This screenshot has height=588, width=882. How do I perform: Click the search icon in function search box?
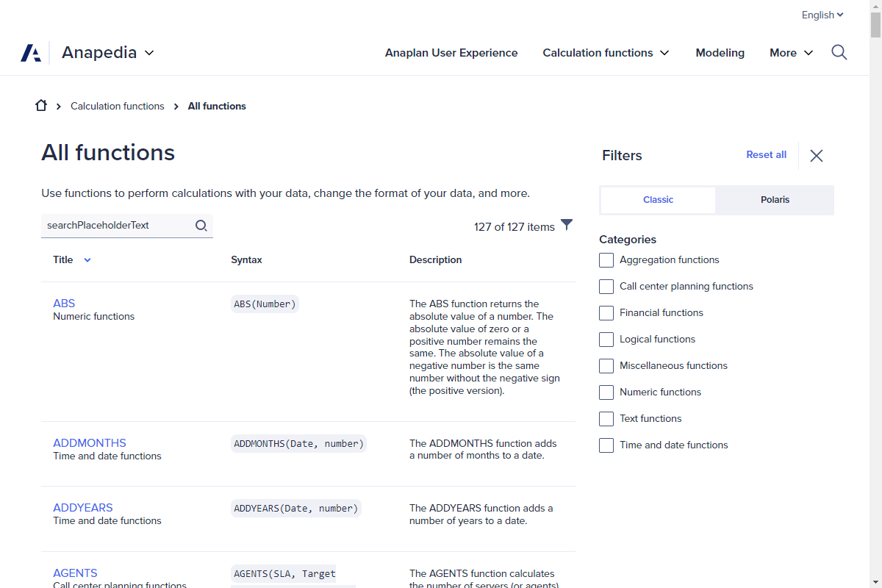pyautogui.click(x=201, y=226)
